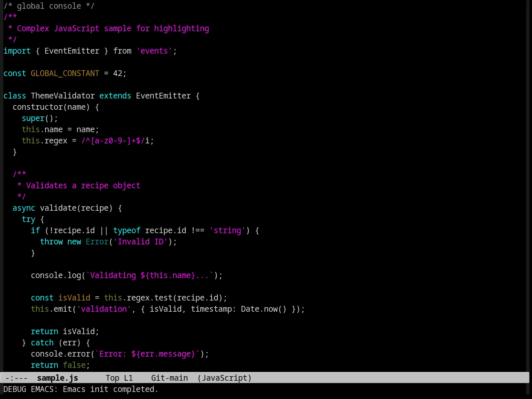Click the 'Invalid ID' string
Screen dimensions: 532x399
tap(140, 241)
